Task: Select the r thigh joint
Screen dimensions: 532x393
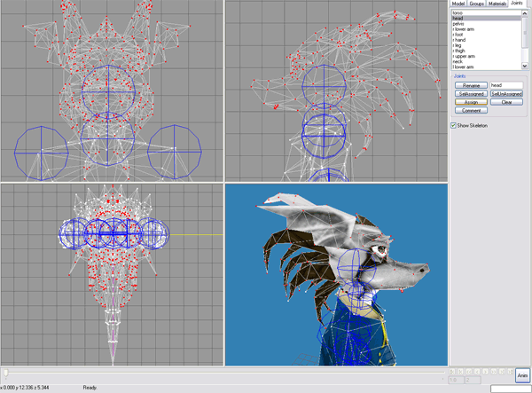Action: (x=486, y=51)
